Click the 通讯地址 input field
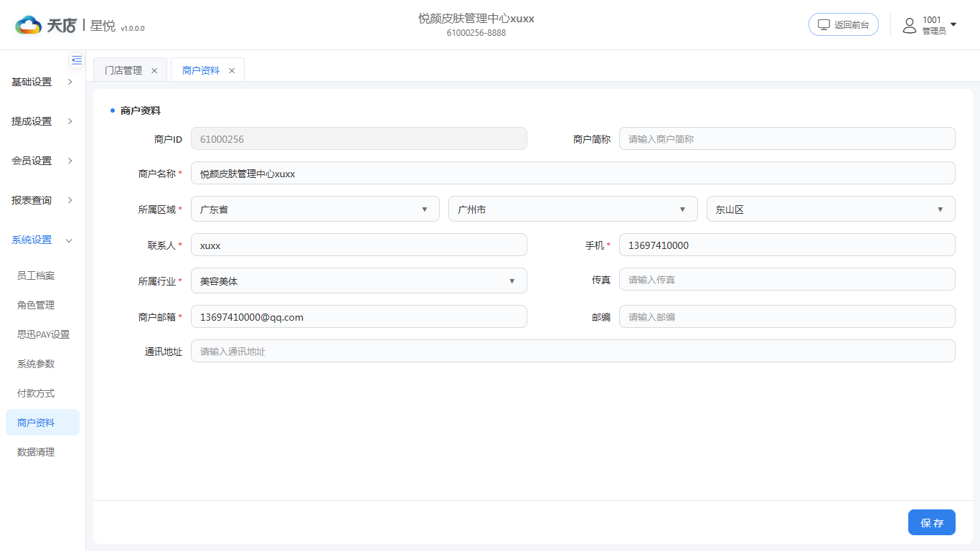The width and height of the screenshot is (980, 551). point(573,351)
